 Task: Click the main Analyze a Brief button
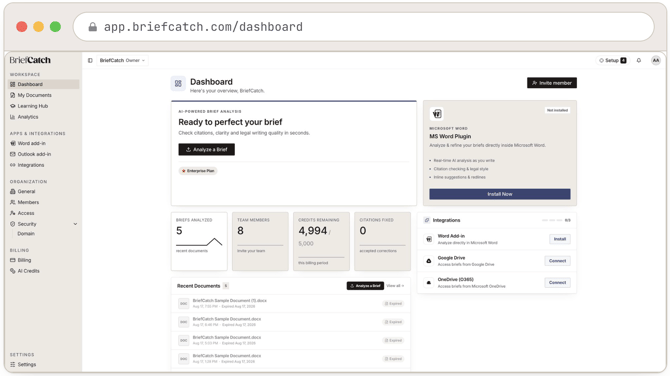206,150
